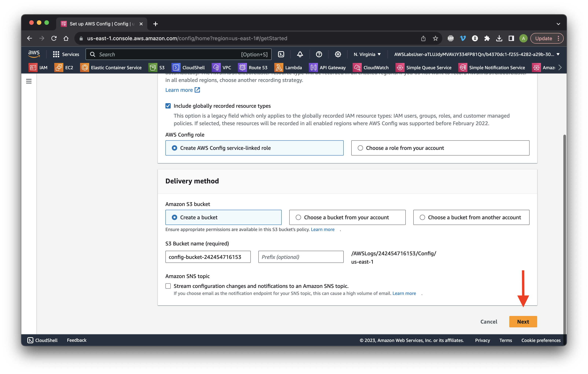Open the CloudWatch shortcut

[371, 68]
